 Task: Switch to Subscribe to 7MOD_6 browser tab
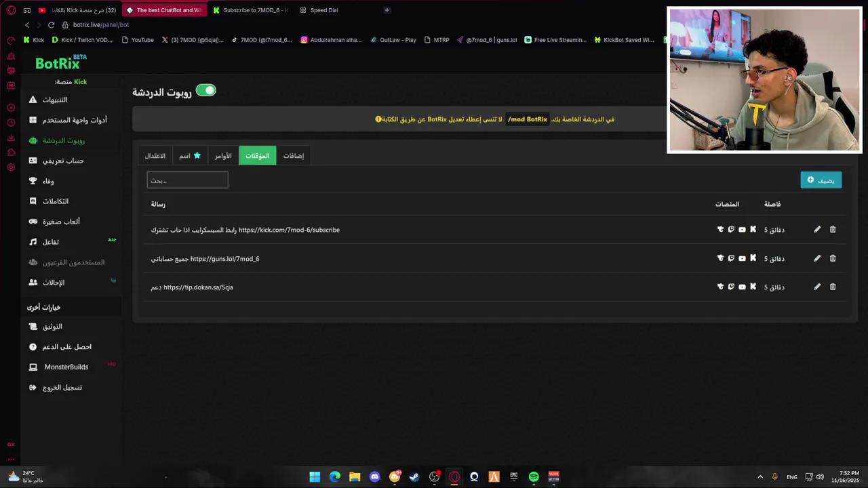(x=251, y=10)
